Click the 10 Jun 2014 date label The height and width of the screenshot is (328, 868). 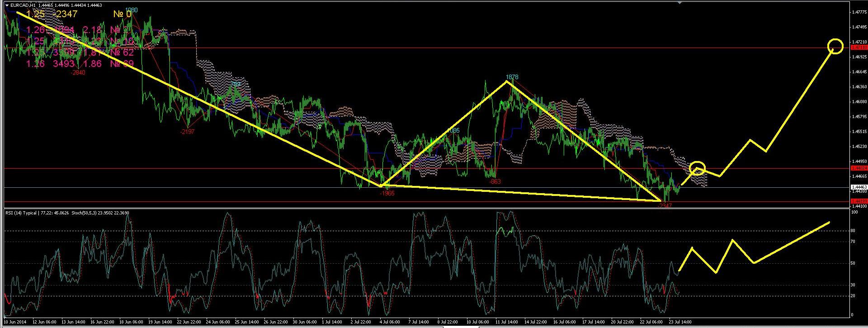pyautogui.click(x=15, y=322)
